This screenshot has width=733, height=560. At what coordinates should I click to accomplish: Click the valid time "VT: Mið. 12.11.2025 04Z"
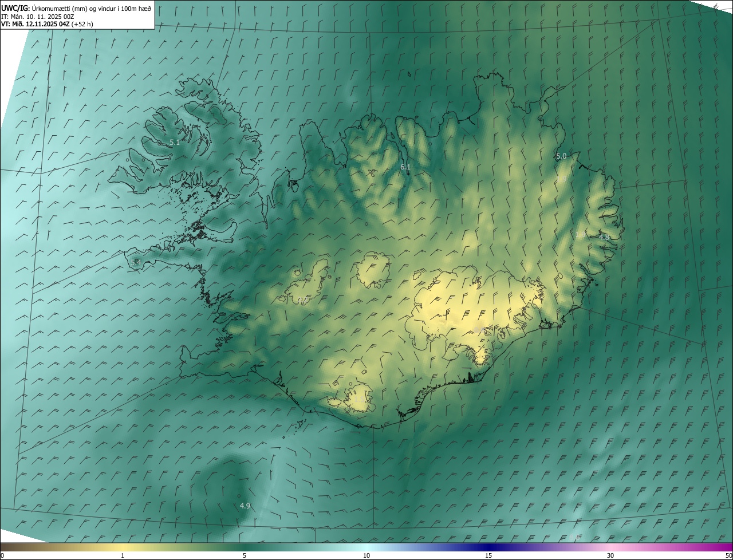click(36, 24)
